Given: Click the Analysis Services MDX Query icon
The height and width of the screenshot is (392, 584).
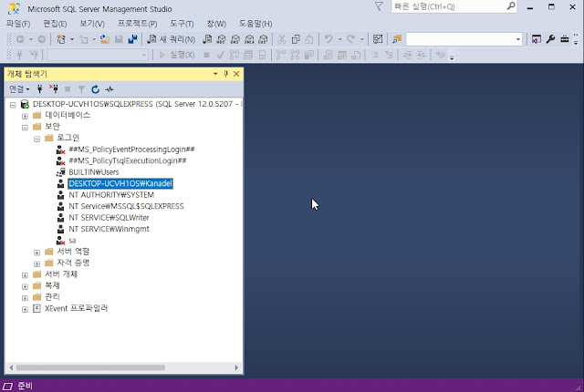Looking at the screenshot, I should (221, 39).
